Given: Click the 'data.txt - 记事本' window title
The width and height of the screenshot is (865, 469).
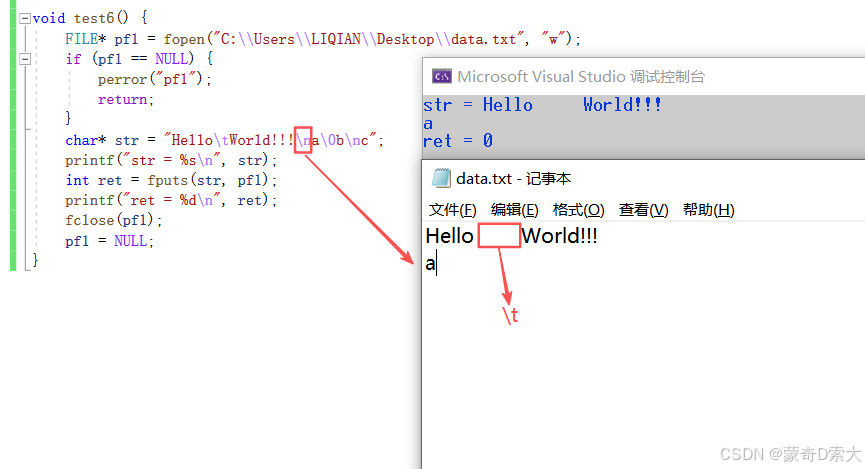Looking at the screenshot, I should (x=513, y=179).
